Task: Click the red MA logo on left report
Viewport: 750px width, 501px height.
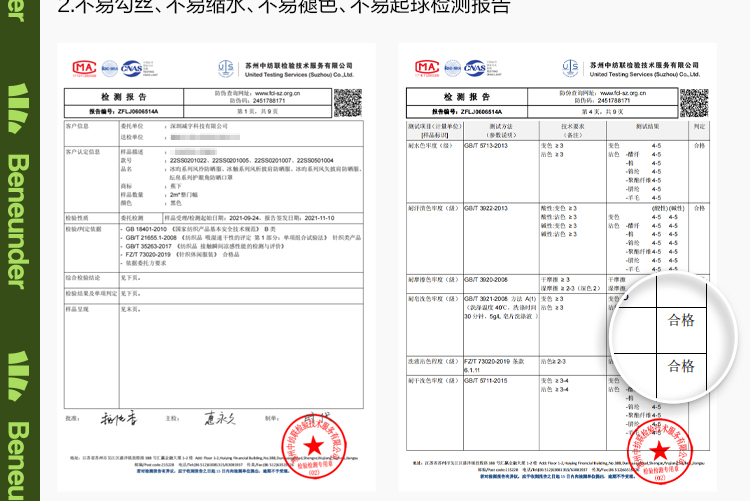Action: click(x=84, y=69)
